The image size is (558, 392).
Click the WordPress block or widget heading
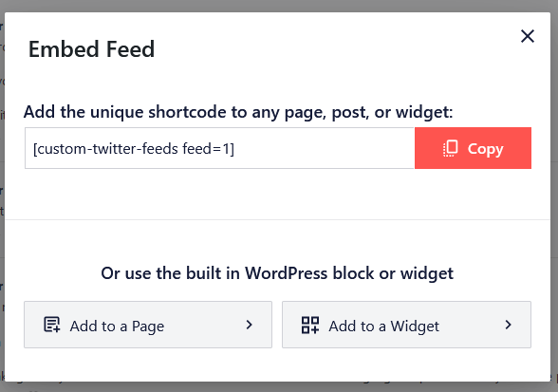(x=277, y=273)
